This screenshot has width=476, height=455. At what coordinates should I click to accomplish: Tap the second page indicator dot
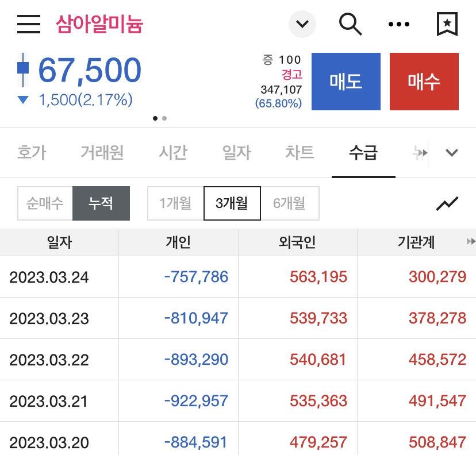pos(164,118)
